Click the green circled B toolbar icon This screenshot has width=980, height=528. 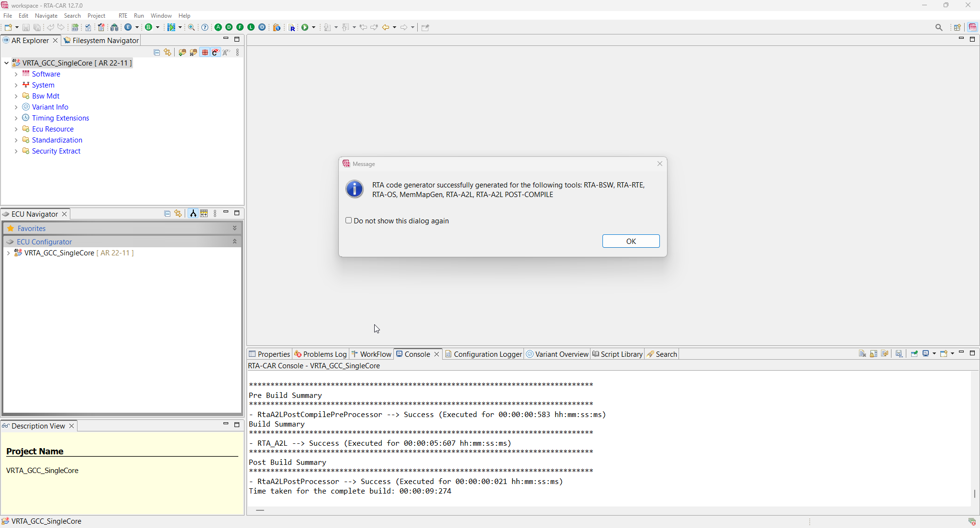149,27
